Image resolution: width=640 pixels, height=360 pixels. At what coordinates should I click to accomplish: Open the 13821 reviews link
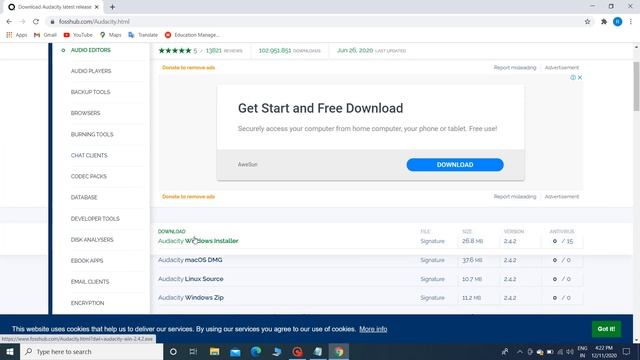click(224, 51)
